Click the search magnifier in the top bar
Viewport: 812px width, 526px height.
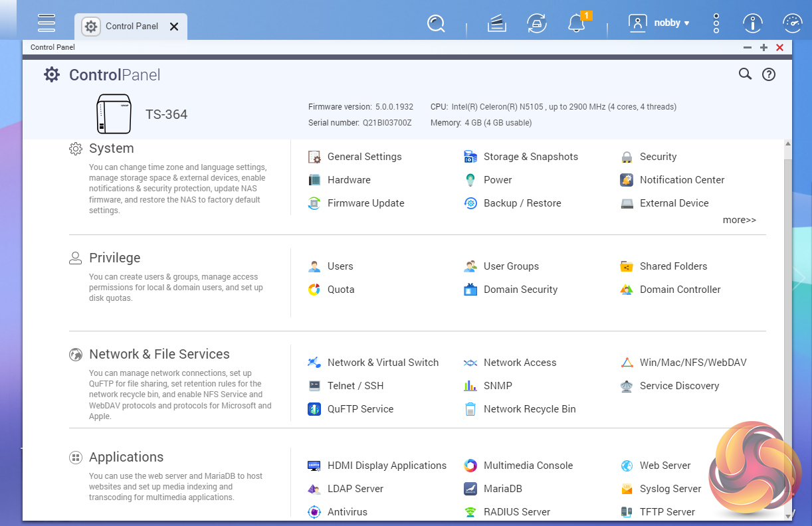tap(436, 24)
